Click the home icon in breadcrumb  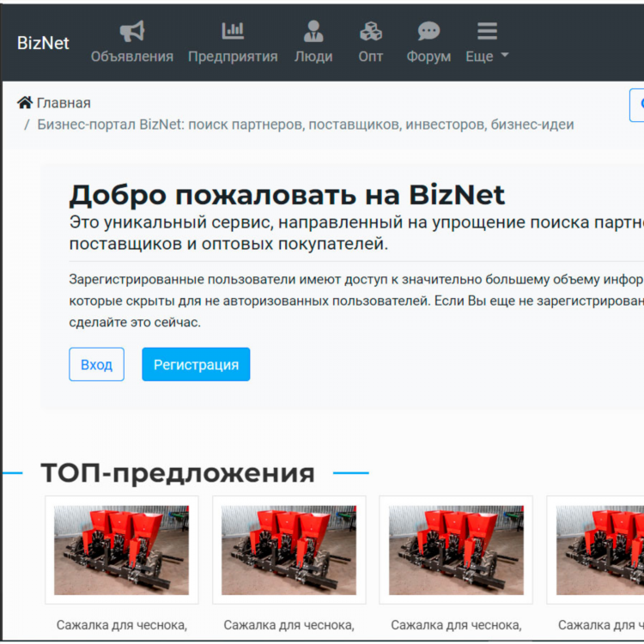(25, 102)
